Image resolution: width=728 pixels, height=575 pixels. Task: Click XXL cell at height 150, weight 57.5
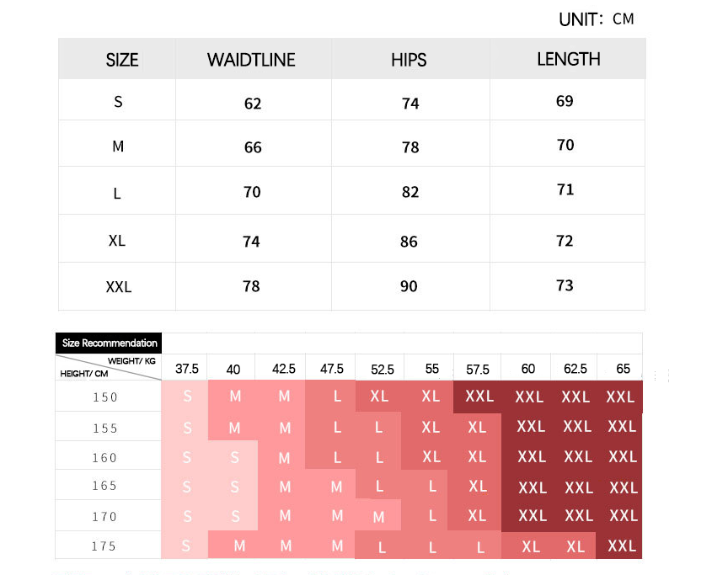pyautogui.click(x=479, y=396)
